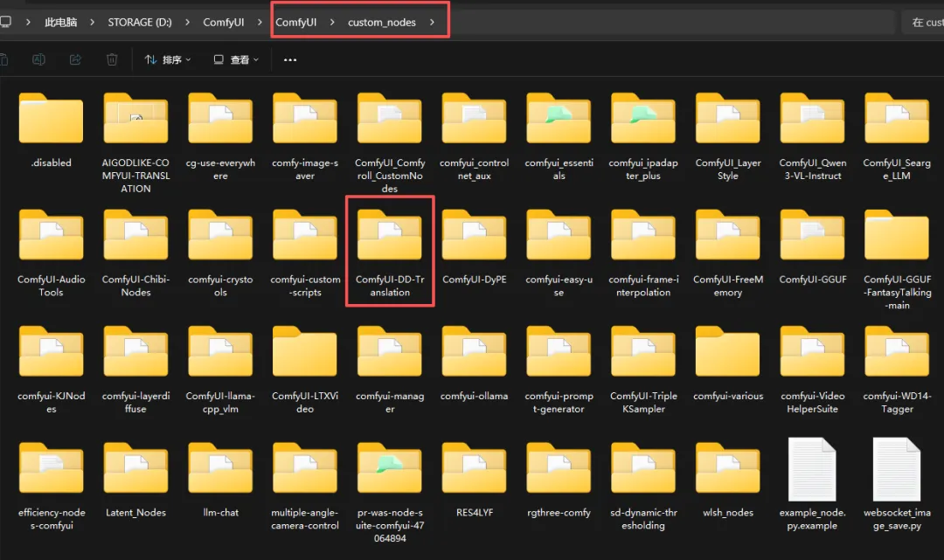944x560 pixels.
Task: Select the example_node.py.example file
Action: 813,468
